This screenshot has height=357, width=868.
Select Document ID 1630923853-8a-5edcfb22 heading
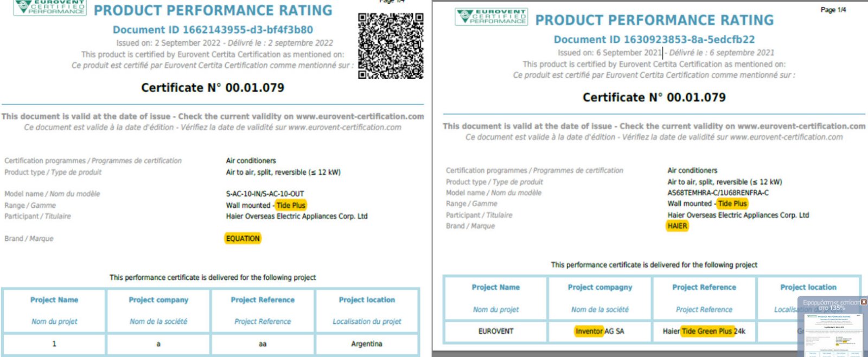pyautogui.click(x=654, y=40)
